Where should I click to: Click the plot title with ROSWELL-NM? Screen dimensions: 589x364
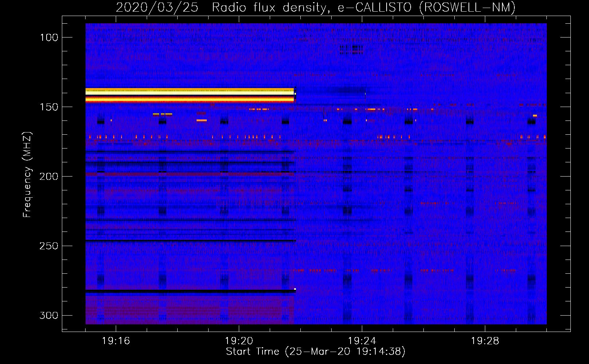click(316, 7)
